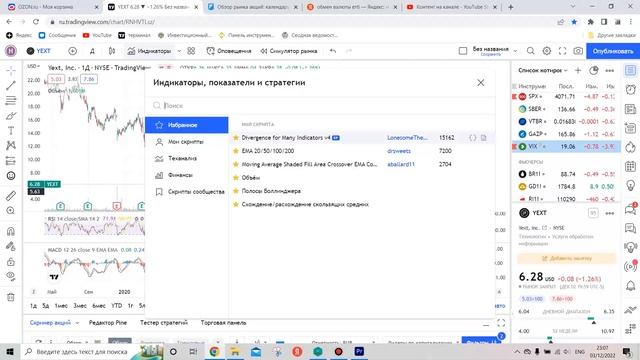The height and width of the screenshot is (360, 640).
Task: Focus the indicator search field
Action: 320,105
